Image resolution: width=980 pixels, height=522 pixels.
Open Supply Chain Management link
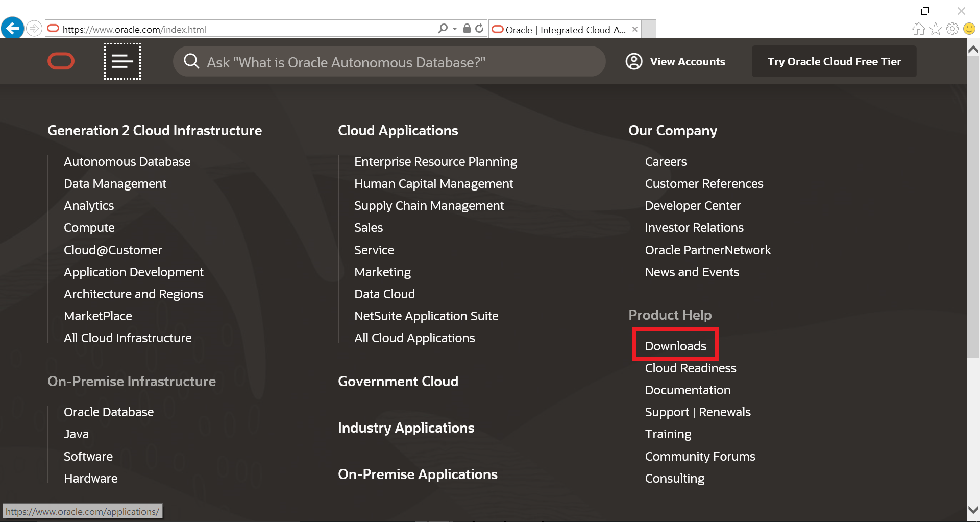429,206
